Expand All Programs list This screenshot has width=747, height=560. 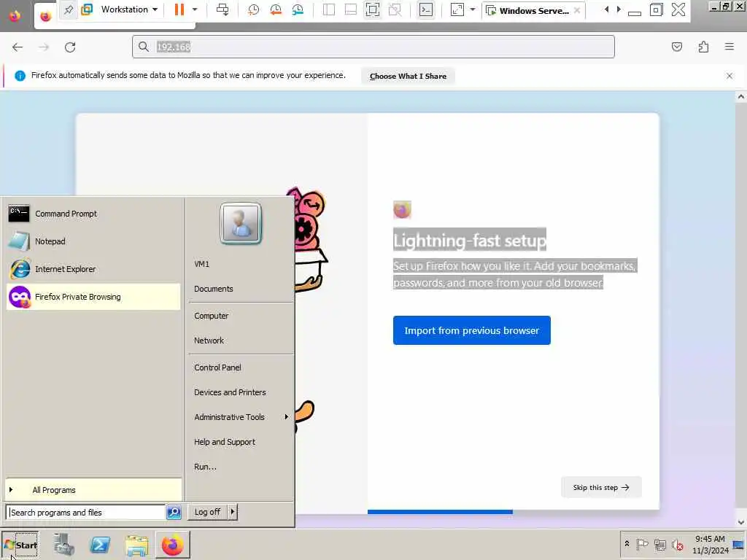pyautogui.click(x=93, y=490)
